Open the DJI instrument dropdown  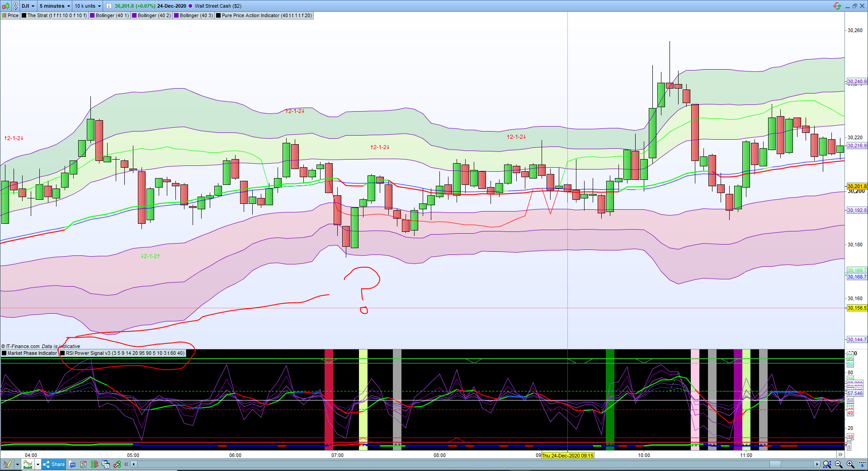point(28,6)
